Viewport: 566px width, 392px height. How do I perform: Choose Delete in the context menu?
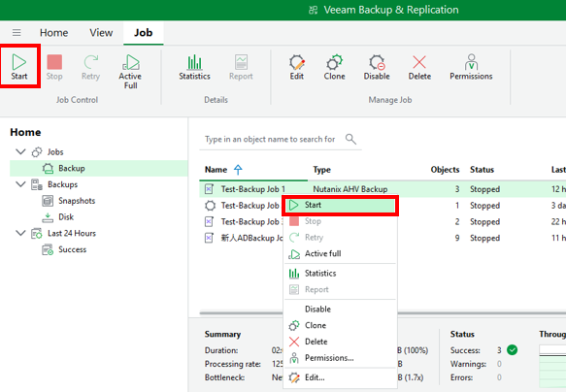click(x=341, y=342)
